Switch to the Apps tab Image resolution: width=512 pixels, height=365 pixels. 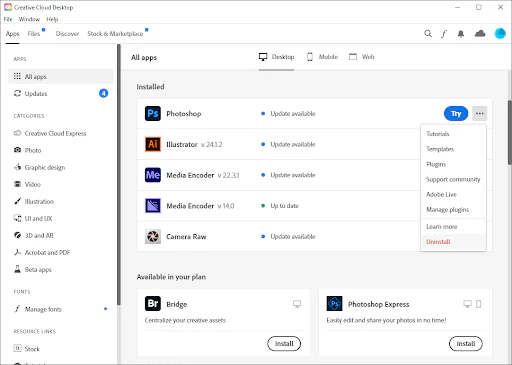(x=13, y=34)
